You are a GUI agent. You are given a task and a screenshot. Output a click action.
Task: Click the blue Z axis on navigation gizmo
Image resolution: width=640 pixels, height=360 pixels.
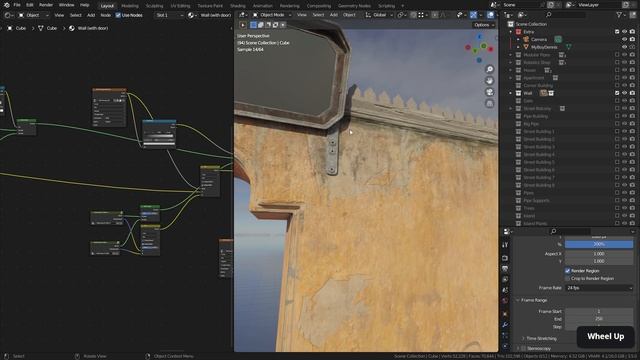pyautogui.click(x=480, y=37)
